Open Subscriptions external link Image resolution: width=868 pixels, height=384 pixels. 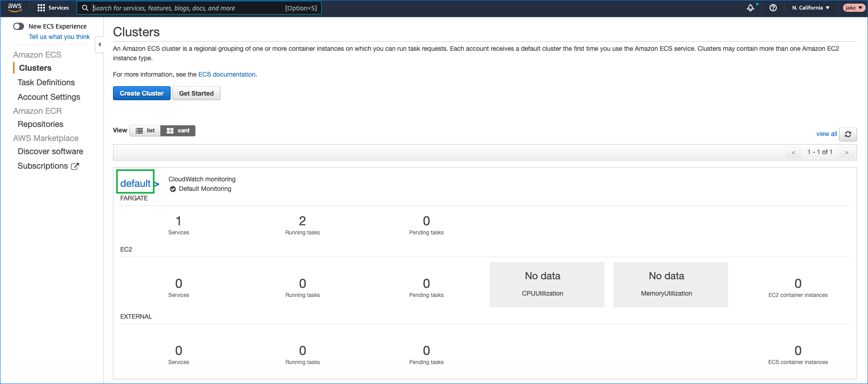pyautogui.click(x=48, y=166)
